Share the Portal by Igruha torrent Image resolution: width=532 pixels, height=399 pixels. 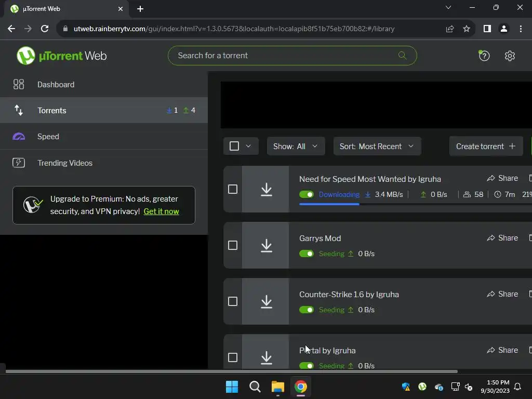[x=502, y=350]
